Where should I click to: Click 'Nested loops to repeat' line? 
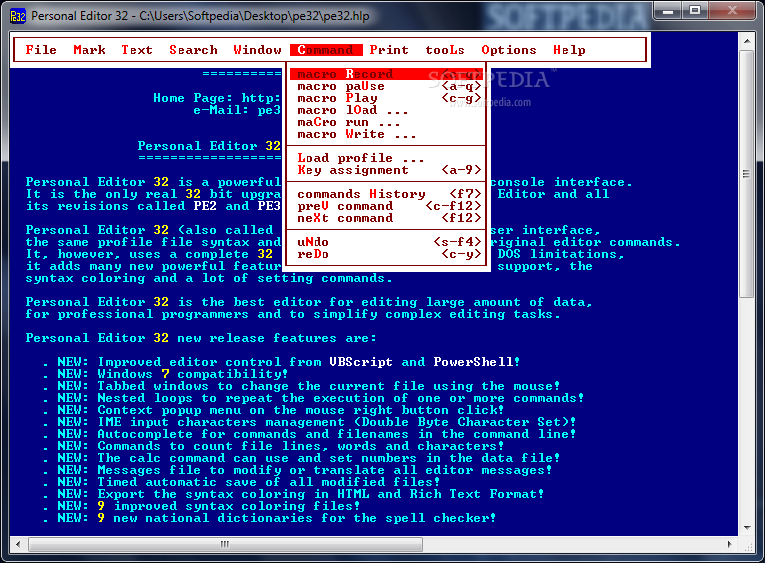click(x=340, y=398)
